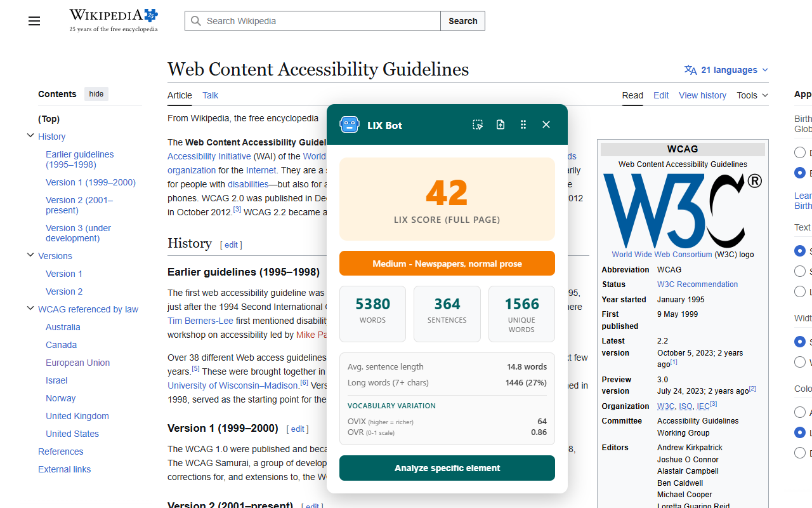This screenshot has height=508, width=812.
Task: Click the 364 Sentences stat card
Action: click(447, 314)
